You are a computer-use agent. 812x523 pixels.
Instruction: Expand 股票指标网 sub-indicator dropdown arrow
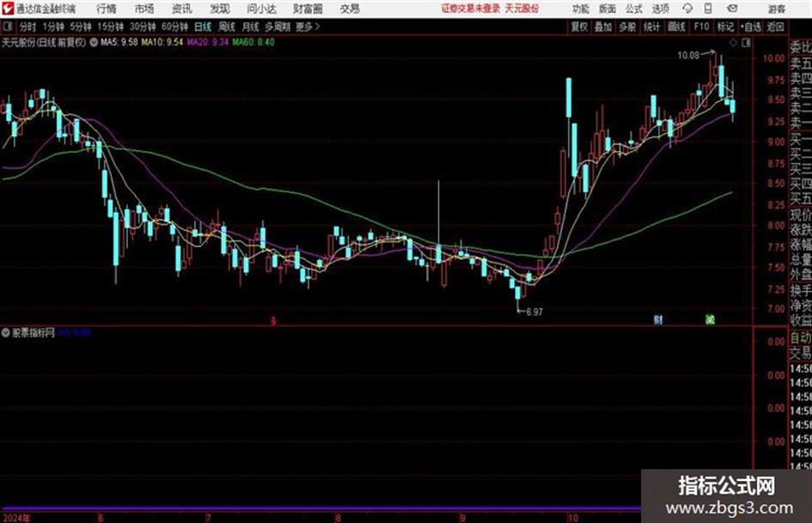tap(6, 333)
